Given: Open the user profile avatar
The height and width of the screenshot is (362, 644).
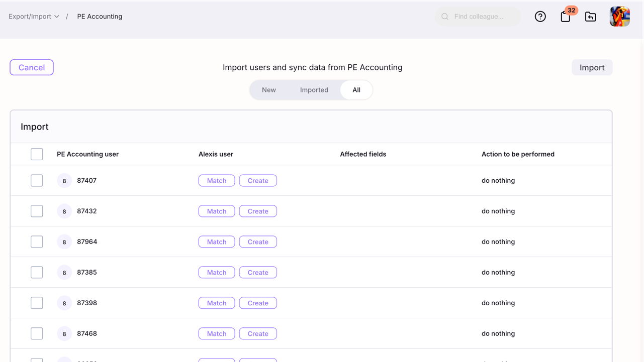Looking at the screenshot, I should (619, 17).
